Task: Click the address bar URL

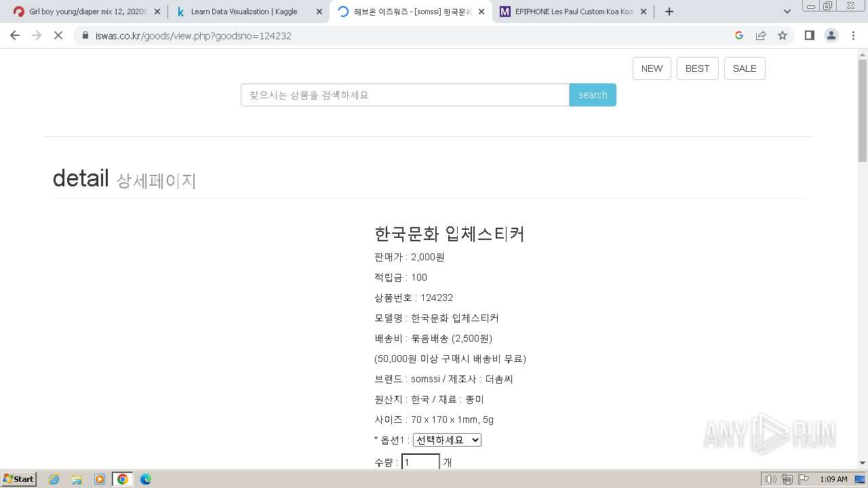Action: point(193,35)
